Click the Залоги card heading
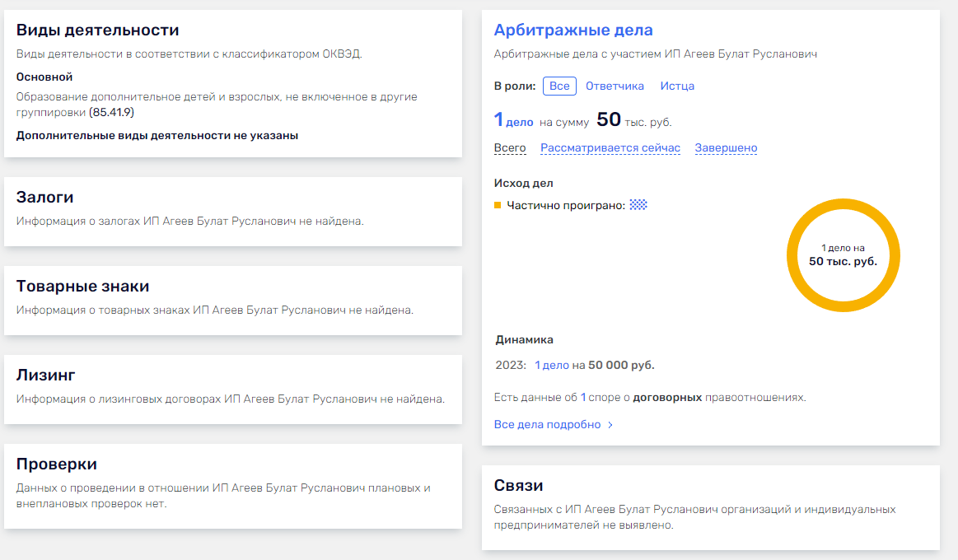The width and height of the screenshot is (958, 560). [x=44, y=197]
